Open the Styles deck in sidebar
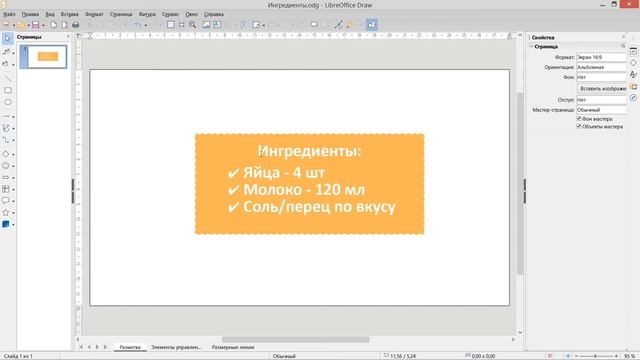This screenshot has width=640, height=360. pos(633,74)
